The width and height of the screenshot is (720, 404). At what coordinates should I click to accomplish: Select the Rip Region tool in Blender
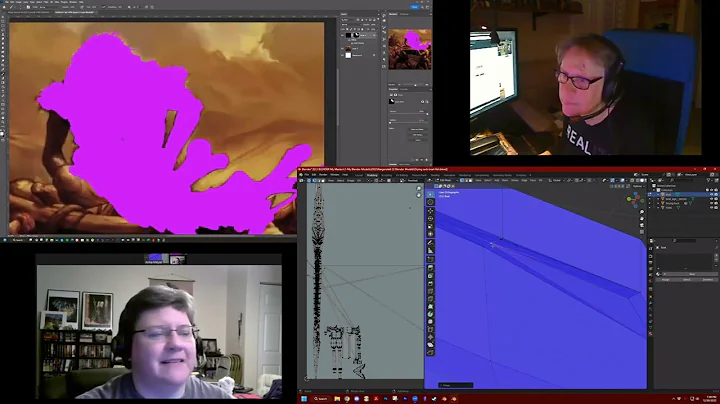pos(430,353)
